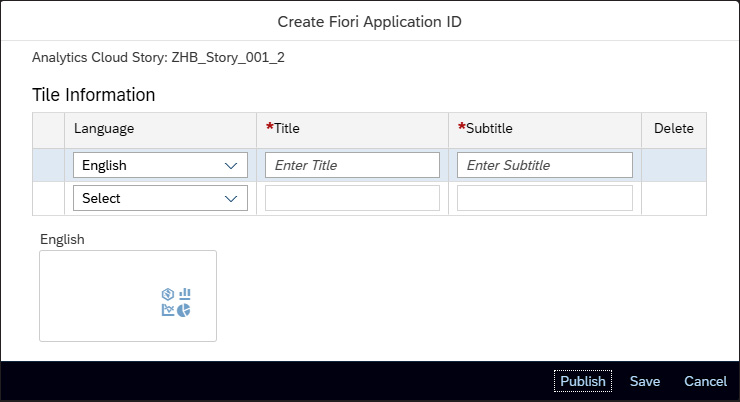740x402 pixels.
Task: Click the analytics story icon in tile preview
Action: (x=176, y=302)
